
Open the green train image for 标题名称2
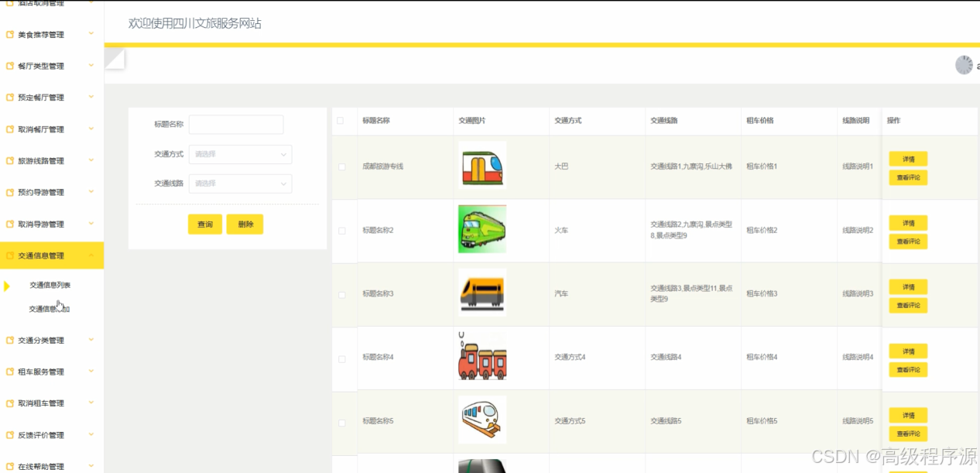coord(482,229)
